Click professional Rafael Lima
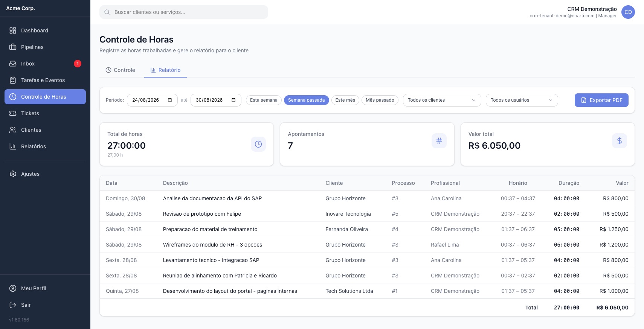The width and height of the screenshot is (644, 329). [445, 245]
